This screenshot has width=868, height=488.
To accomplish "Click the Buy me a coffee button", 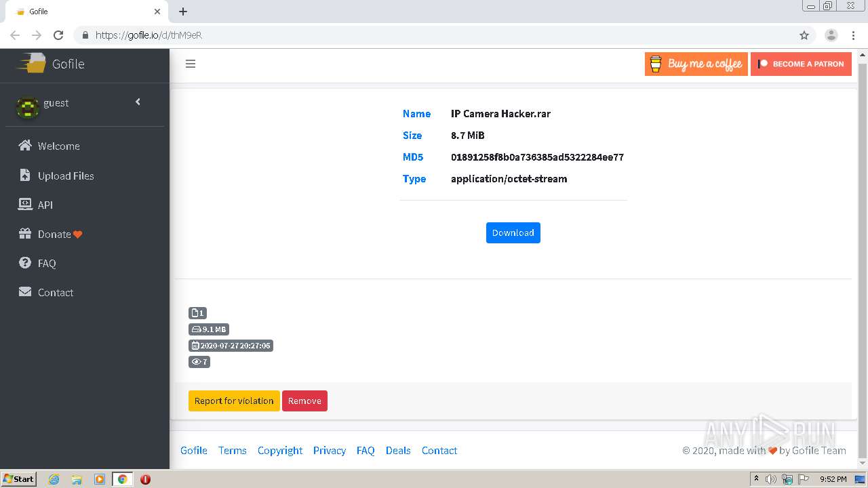I will click(x=696, y=64).
